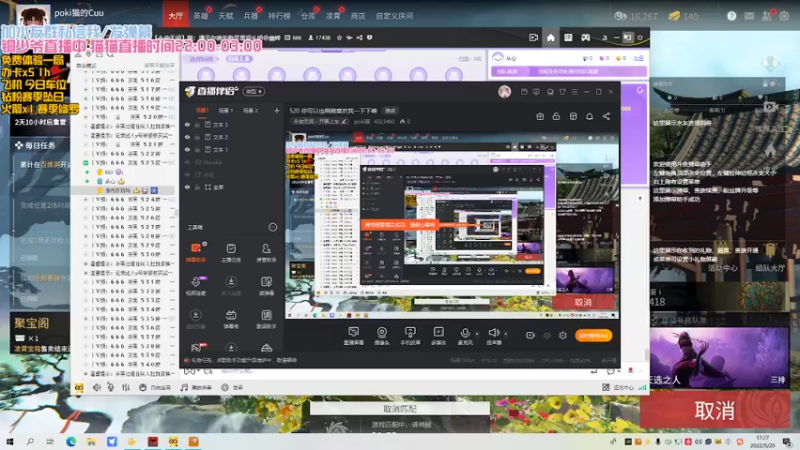This screenshot has width=800, height=450.
Task: Add a 直播屏幕 screen source
Action: point(354,336)
